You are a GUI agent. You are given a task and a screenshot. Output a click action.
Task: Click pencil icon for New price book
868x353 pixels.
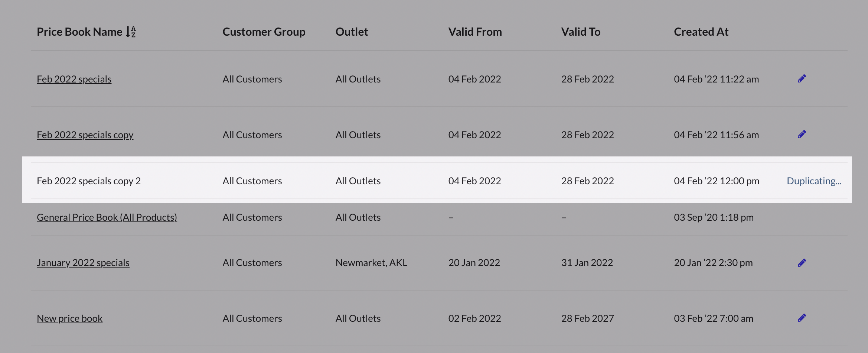[x=802, y=318]
